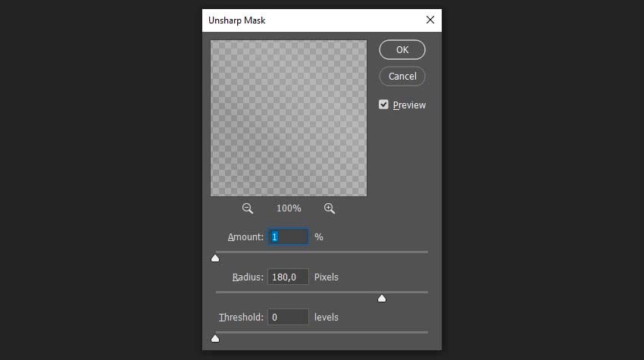Close the Unsharp Mask dialog
The width and height of the screenshot is (644, 360).
tap(430, 20)
